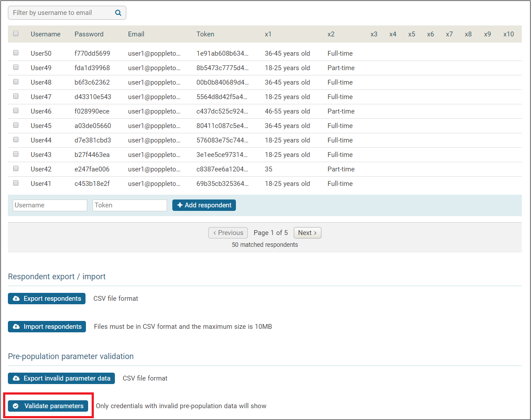Click the Export respondents button

pyautogui.click(x=46, y=299)
